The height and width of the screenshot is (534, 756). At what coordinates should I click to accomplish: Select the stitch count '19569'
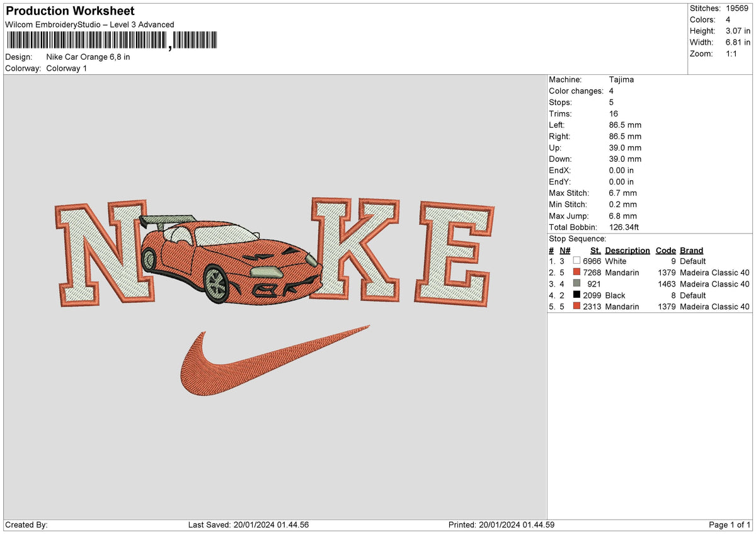click(x=738, y=8)
